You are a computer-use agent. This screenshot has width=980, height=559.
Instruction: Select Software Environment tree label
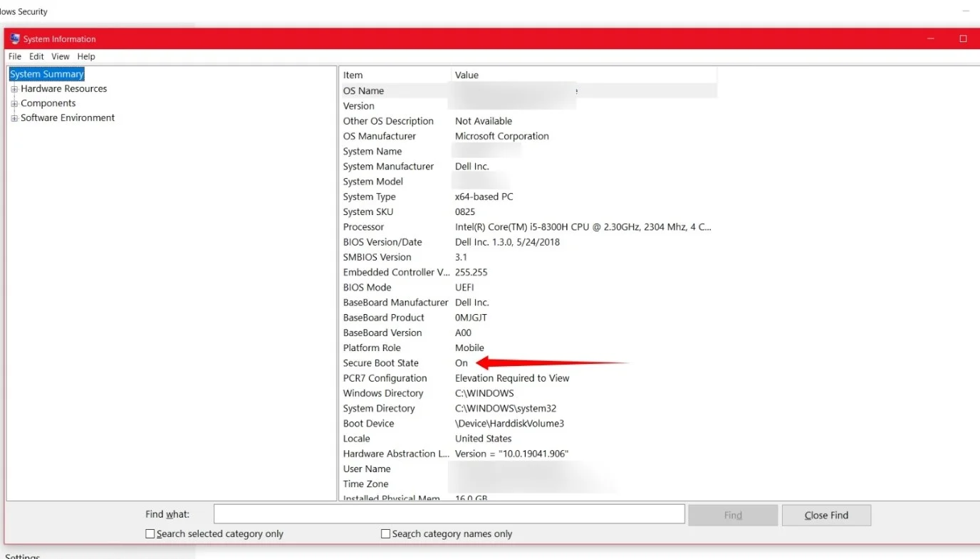68,118
